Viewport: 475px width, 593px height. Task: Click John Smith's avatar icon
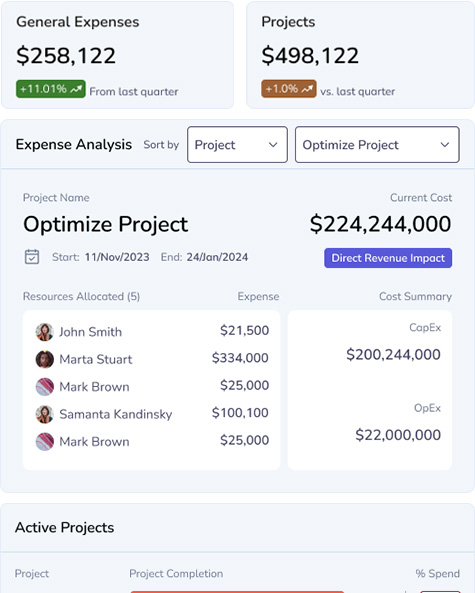pos(45,332)
